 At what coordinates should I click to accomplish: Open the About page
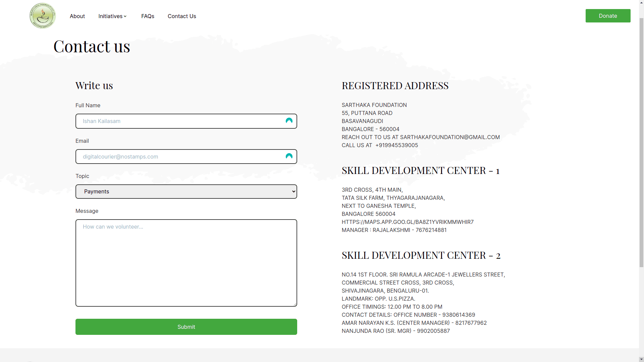tap(77, 16)
